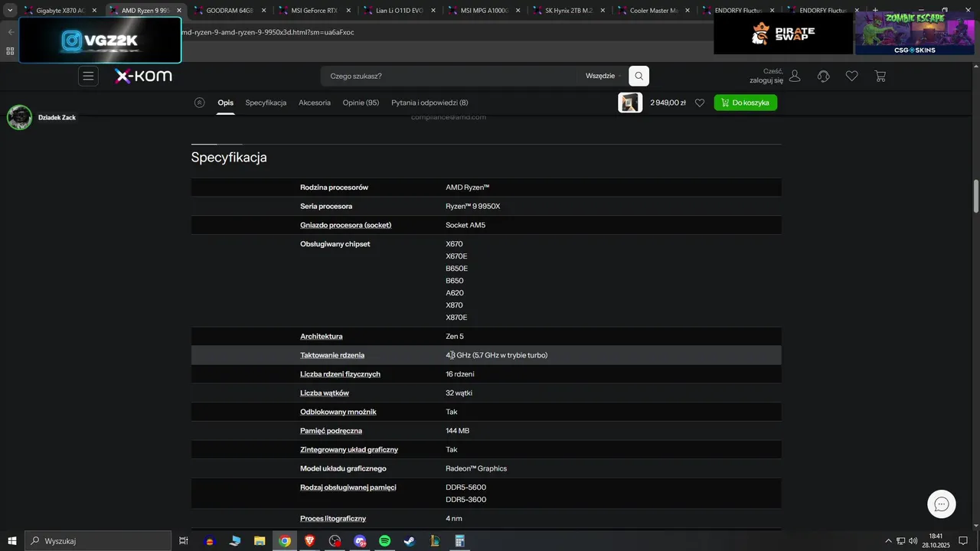Open Proces litograficzny glossary link

pos(333,519)
